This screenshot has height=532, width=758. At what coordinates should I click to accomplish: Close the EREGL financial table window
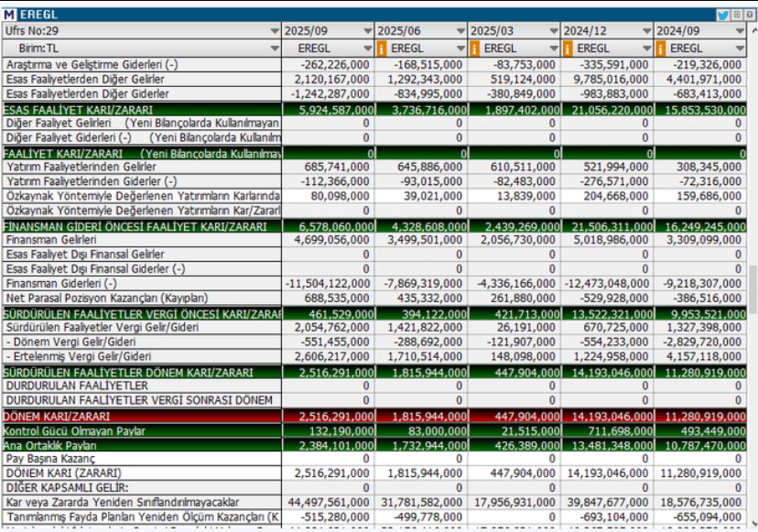749,15
